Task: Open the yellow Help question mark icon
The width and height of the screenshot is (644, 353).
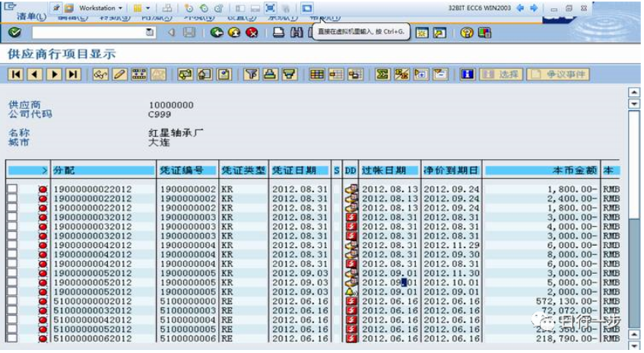Action: pos(467,33)
